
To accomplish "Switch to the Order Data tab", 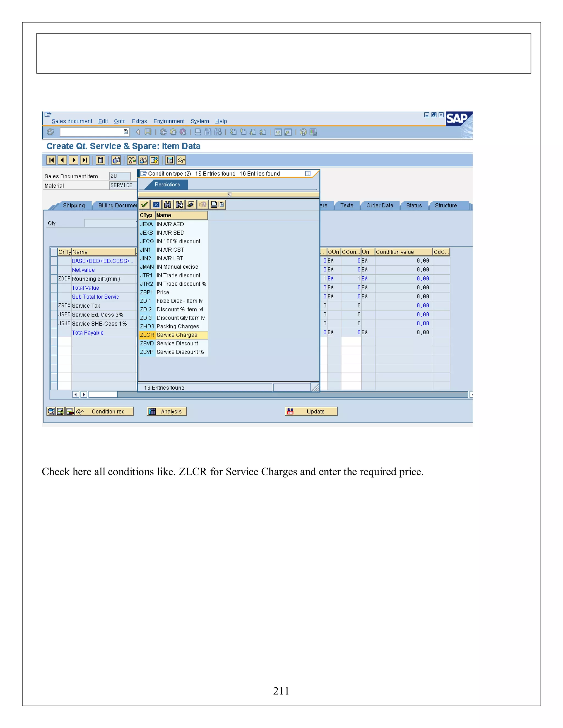I will click(380, 206).
